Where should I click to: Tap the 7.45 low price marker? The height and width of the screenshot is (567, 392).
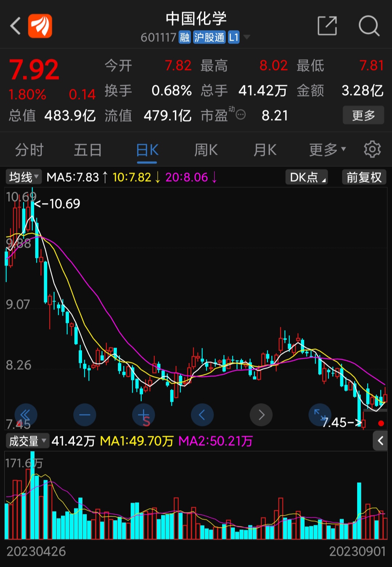click(x=341, y=422)
